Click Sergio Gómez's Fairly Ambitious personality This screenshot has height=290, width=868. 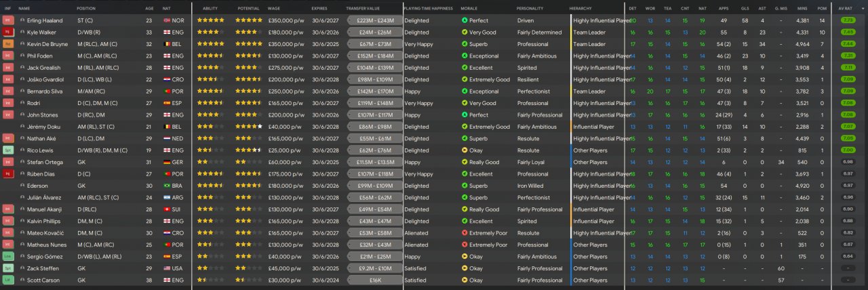[536, 257]
